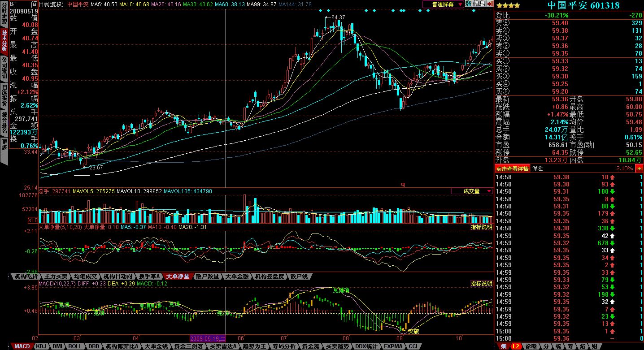Click the 保险 sector label
Screen dimensions: 644x350
(537, 169)
